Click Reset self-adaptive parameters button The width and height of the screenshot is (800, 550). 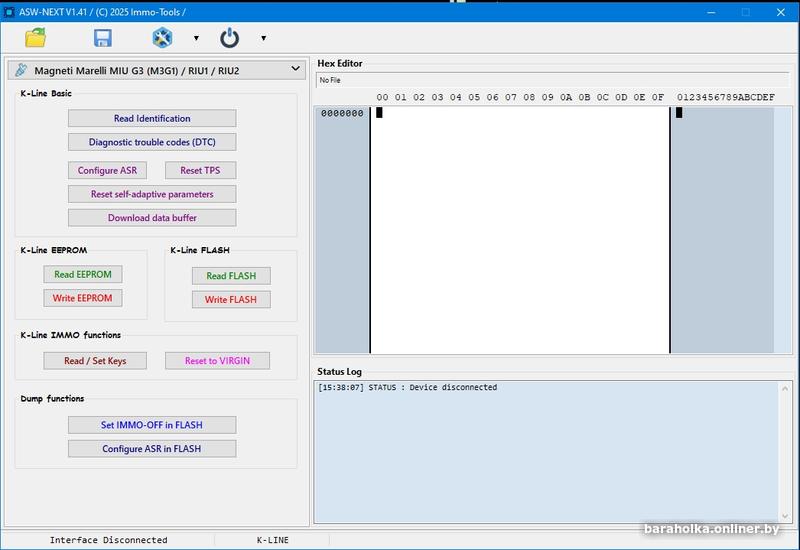152,194
